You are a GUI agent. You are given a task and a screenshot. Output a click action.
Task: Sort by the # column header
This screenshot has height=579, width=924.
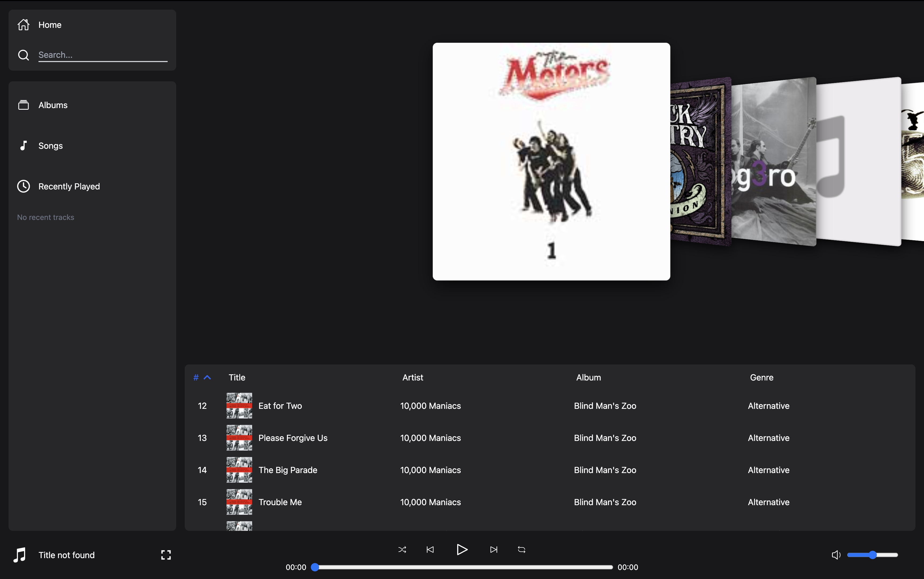196,377
